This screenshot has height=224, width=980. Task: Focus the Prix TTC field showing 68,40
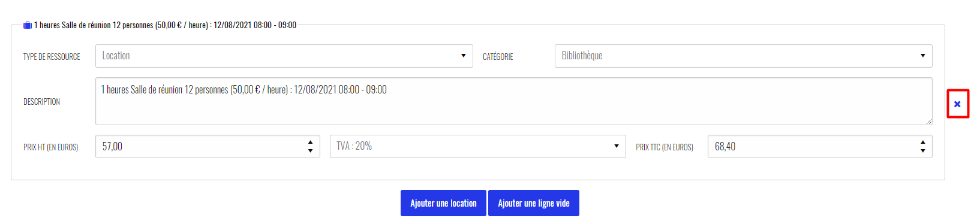click(820, 146)
